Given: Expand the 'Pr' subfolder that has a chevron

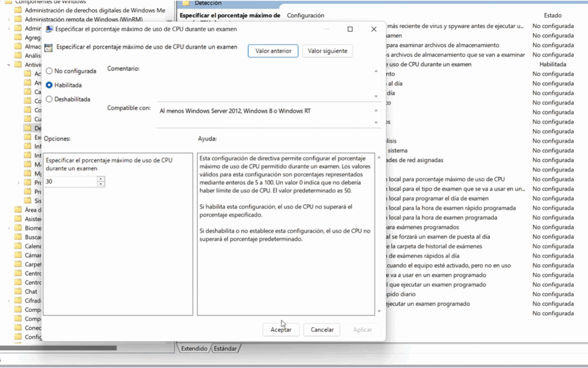Looking at the screenshot, I should tap(19, 183).
